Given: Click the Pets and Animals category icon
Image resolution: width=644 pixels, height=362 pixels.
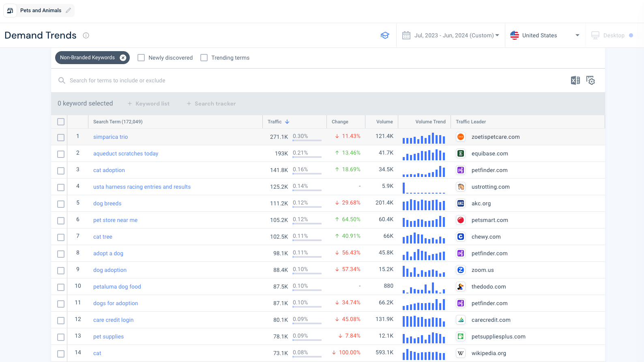Looking at the screenshot, I should tap(10, 11).
